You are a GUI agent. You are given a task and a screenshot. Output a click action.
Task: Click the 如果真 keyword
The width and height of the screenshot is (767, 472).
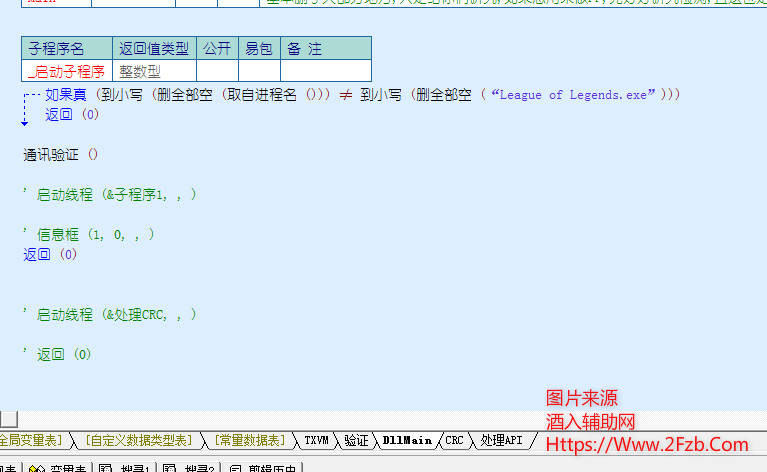point(66,95)
